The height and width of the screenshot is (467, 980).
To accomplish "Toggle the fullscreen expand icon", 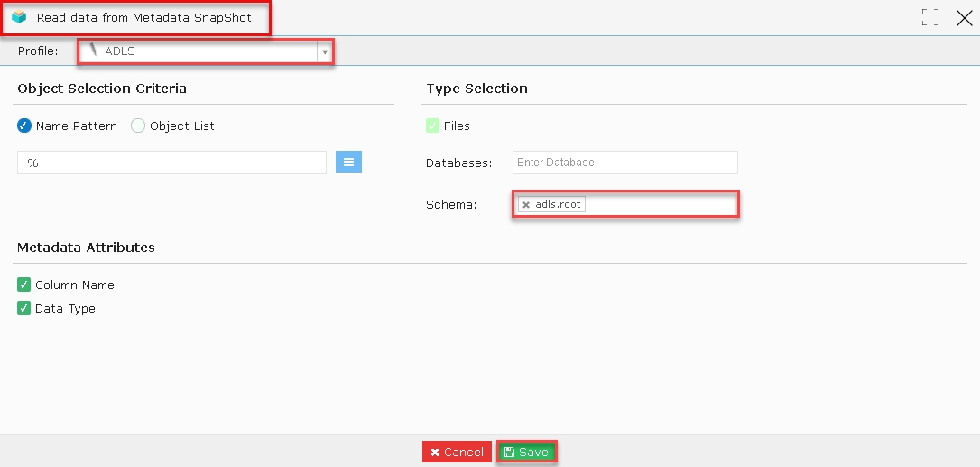I will [x=930, y=17].
